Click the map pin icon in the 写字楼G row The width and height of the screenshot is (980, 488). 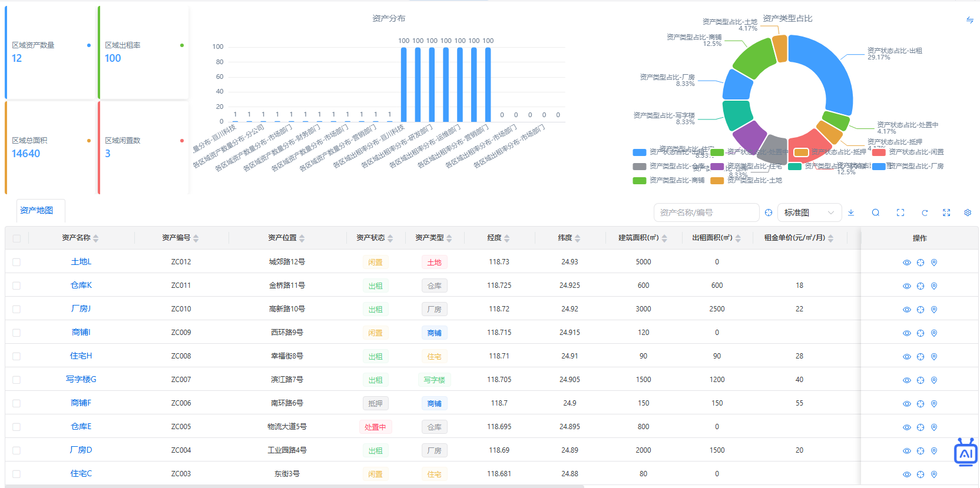click(934, 380)
